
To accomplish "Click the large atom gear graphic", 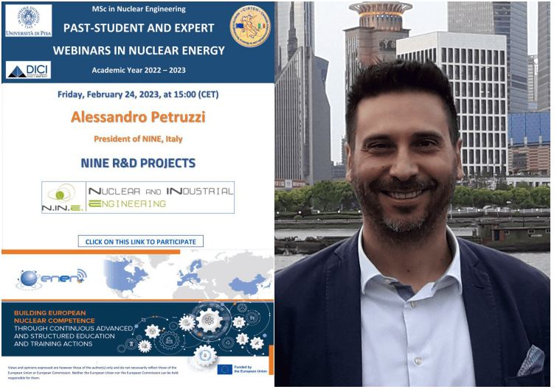I will click(x=208, y=322).
